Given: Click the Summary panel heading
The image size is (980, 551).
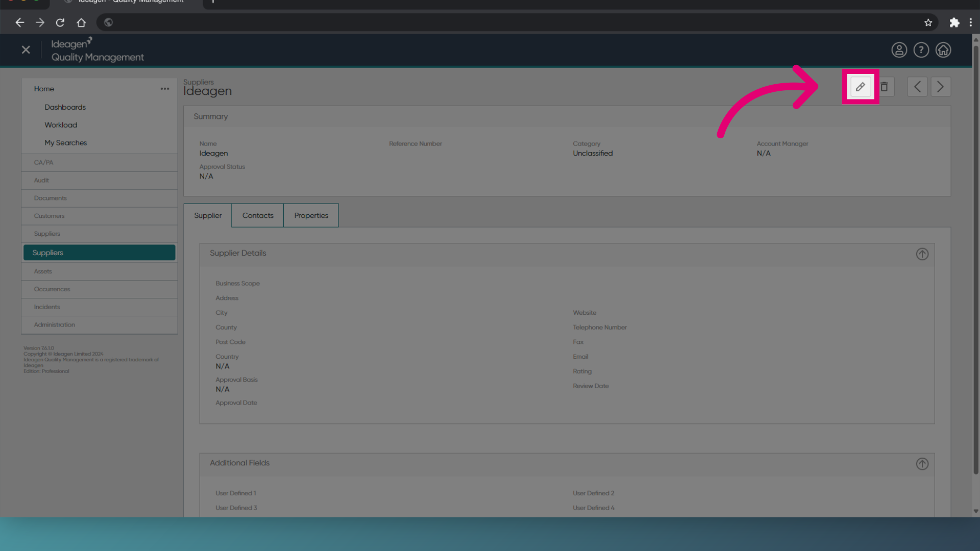Looking at the screenshot, I should pos(211,117).
